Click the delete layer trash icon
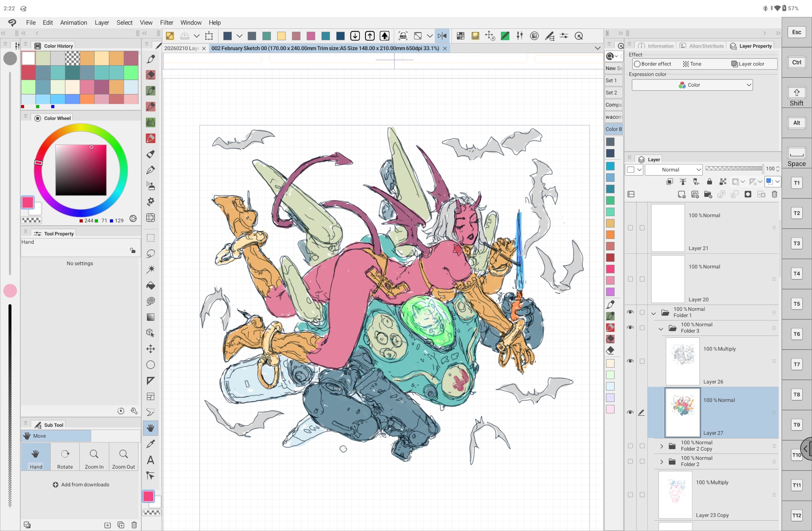This screenshot has width=812, height=531. point(774,194)
